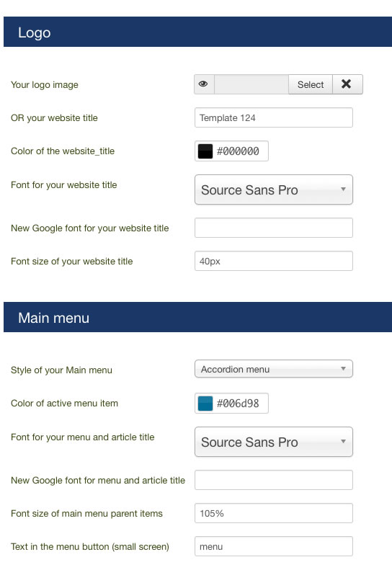The width and height of the screenshot is (392, 588).
Task: Click new Google font for website title field
Action: [x=273, y=228]
